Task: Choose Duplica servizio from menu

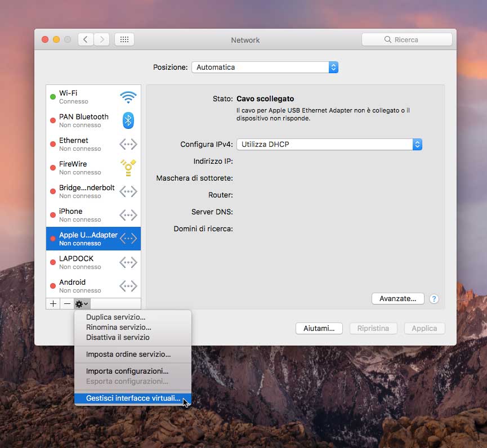Action: pyautogui.click(x=133, y=317)
